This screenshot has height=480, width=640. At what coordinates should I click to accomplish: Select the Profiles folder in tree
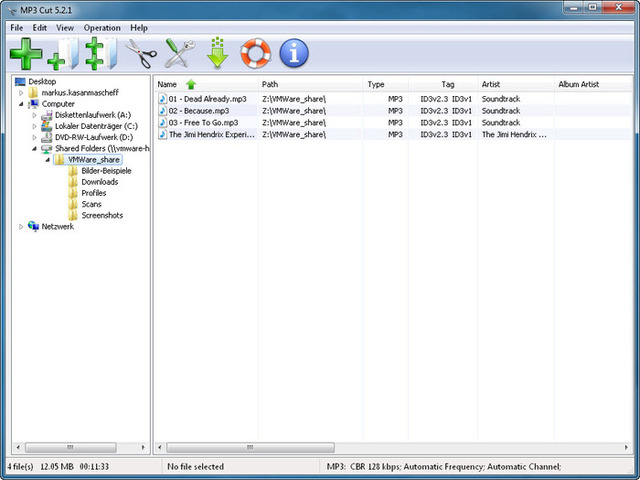click(x=93, y=193)
